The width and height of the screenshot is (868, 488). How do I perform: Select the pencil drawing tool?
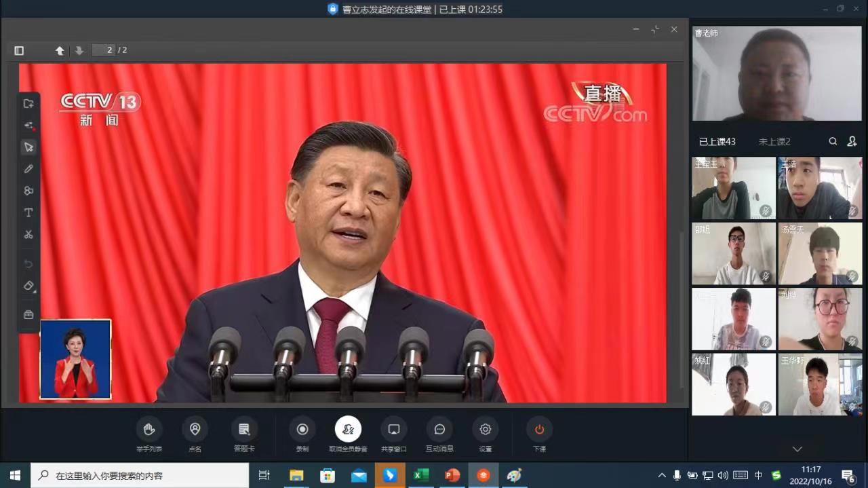28,169
